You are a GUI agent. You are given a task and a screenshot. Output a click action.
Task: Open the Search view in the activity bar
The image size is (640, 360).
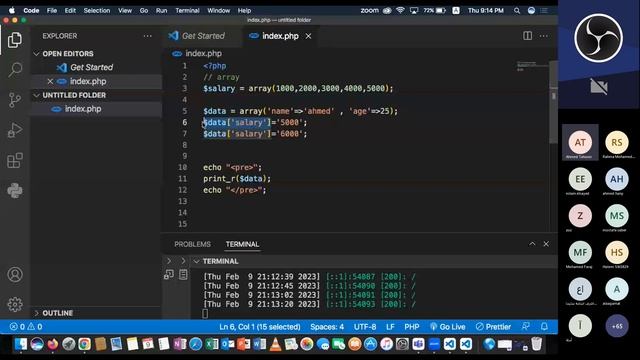pyautogui.click(x=15, y=70)
